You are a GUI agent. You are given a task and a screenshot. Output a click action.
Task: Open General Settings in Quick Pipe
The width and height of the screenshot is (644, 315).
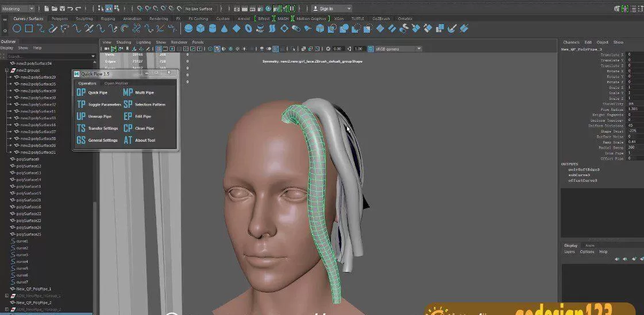pos(102,141)
